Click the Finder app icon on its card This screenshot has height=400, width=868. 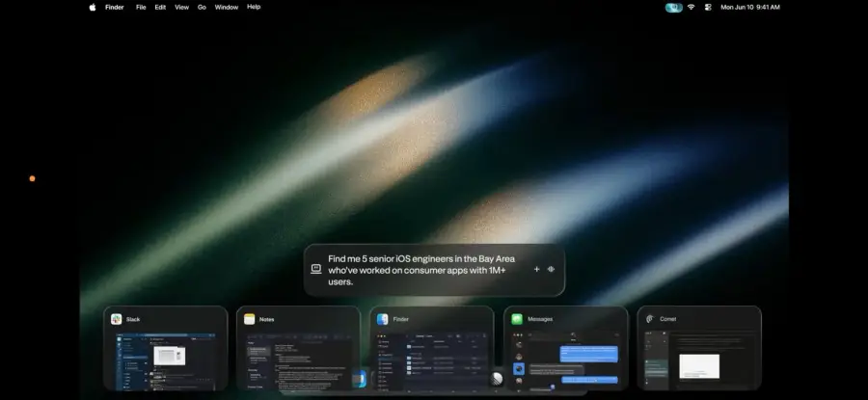click(x=383, y=319)
